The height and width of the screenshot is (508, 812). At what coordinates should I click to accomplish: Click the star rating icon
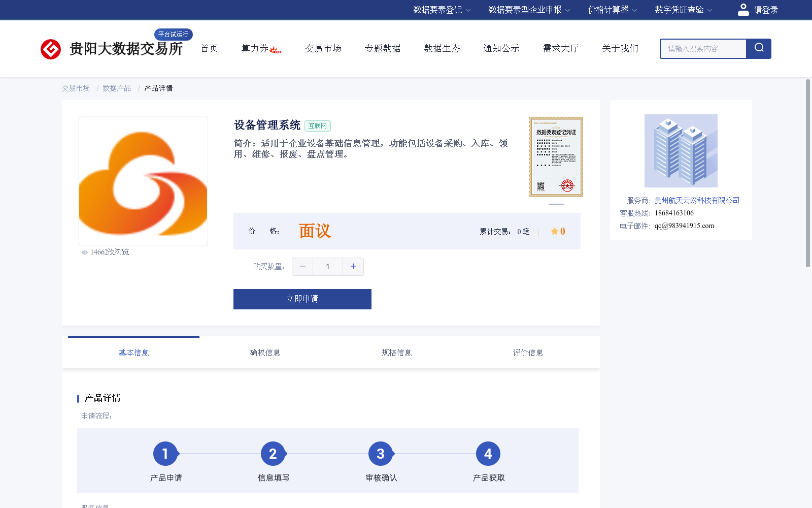point(554,231)
